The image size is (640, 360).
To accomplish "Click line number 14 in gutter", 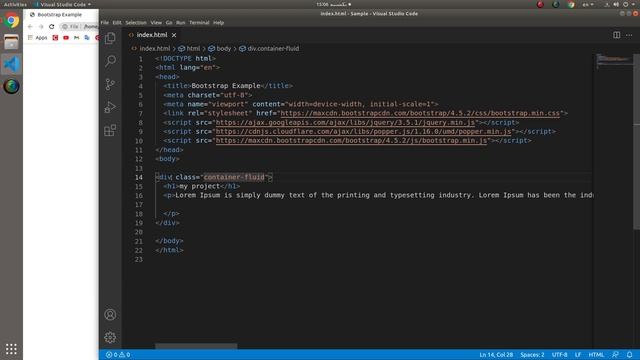I will (x=139, y=177).
